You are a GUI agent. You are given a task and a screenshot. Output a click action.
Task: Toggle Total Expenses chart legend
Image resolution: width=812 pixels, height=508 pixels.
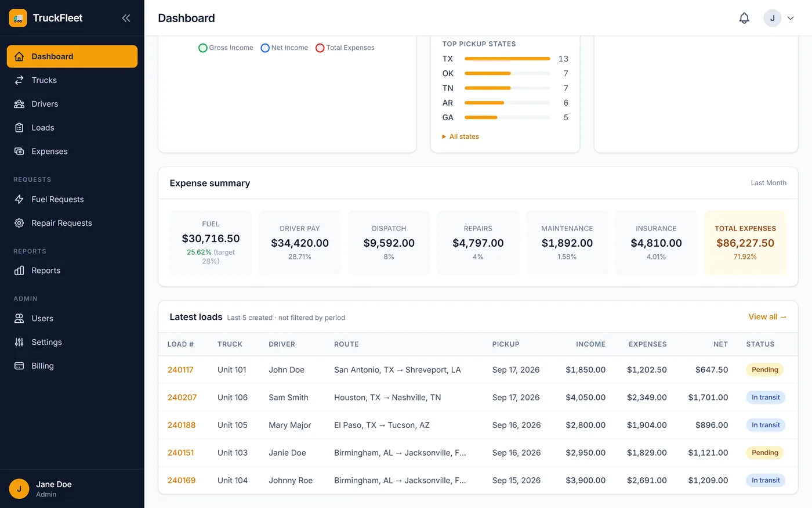tap(345, 48)
